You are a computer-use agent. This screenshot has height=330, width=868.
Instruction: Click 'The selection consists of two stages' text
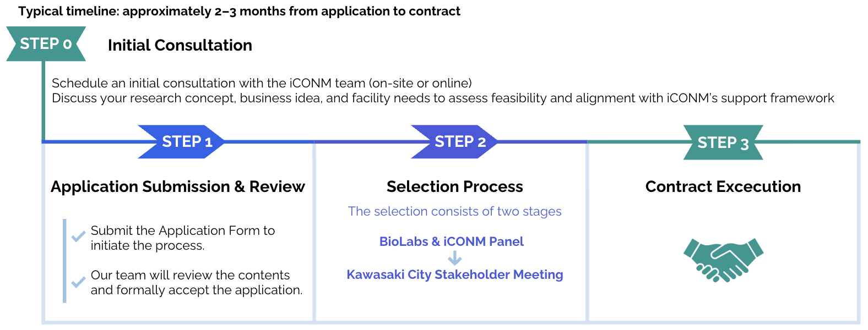pos(454,211)
